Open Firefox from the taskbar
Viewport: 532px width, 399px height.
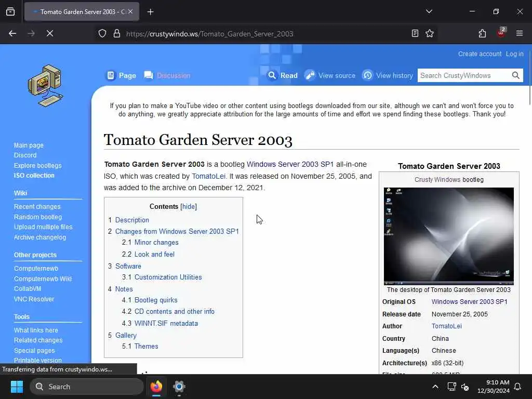(156, 387)
